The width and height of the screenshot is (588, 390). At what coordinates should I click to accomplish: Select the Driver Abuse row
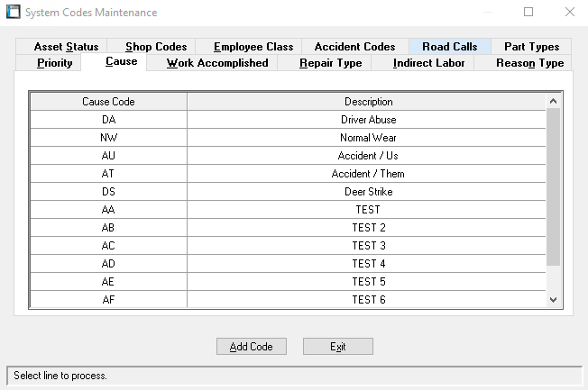click(x=368, y=120)
